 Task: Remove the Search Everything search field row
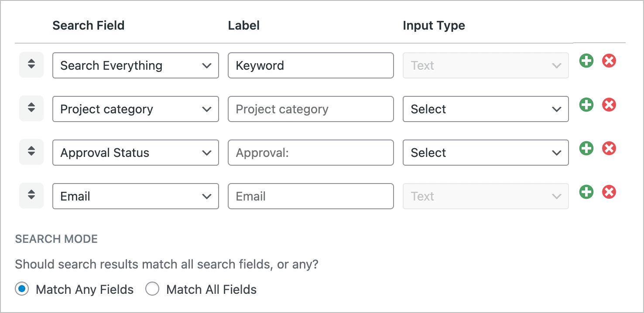tap(609, 61)
